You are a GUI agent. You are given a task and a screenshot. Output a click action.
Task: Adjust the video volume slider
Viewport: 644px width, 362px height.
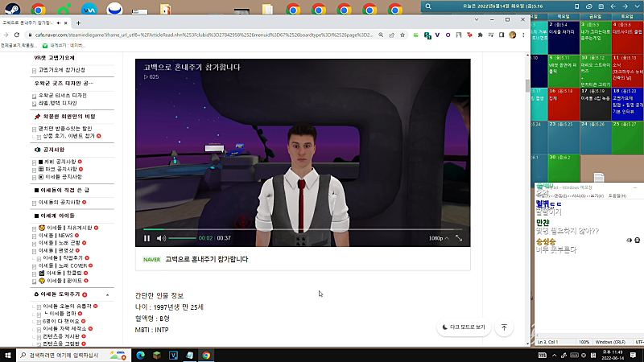183,238
